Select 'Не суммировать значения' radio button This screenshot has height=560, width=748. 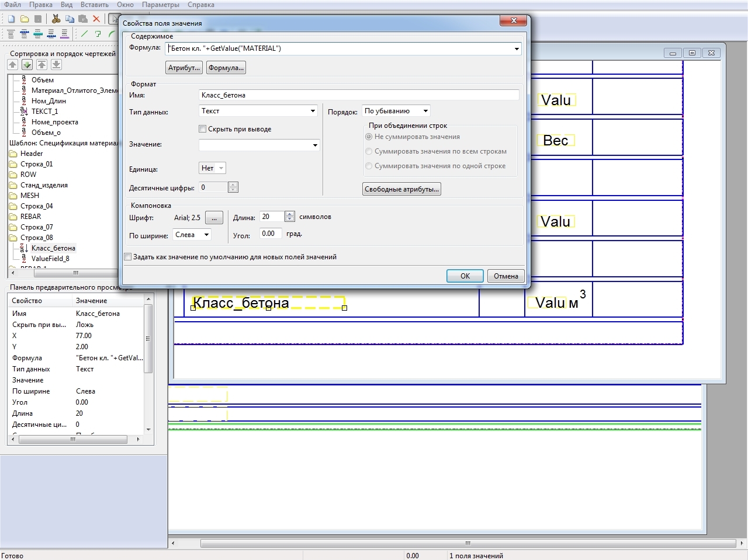369,137
